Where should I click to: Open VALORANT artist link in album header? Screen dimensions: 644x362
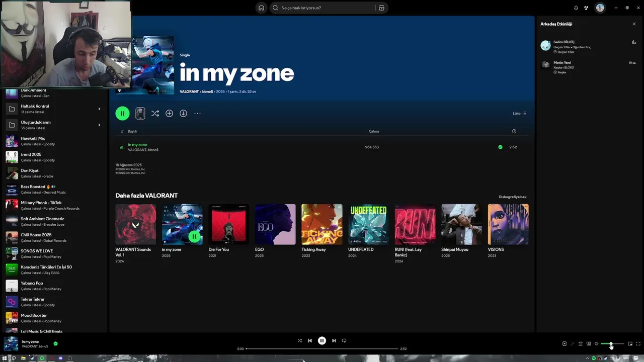189,92
